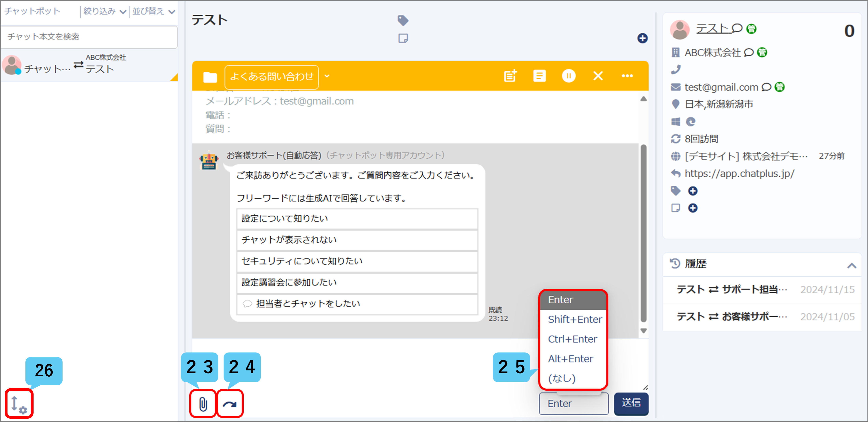Open history entry dated 2024/11/05

coord(762,317)
